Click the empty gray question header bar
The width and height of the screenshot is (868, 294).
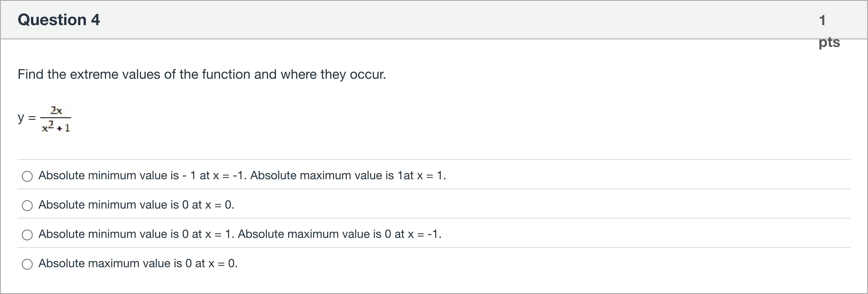click(x=438, y=19)
